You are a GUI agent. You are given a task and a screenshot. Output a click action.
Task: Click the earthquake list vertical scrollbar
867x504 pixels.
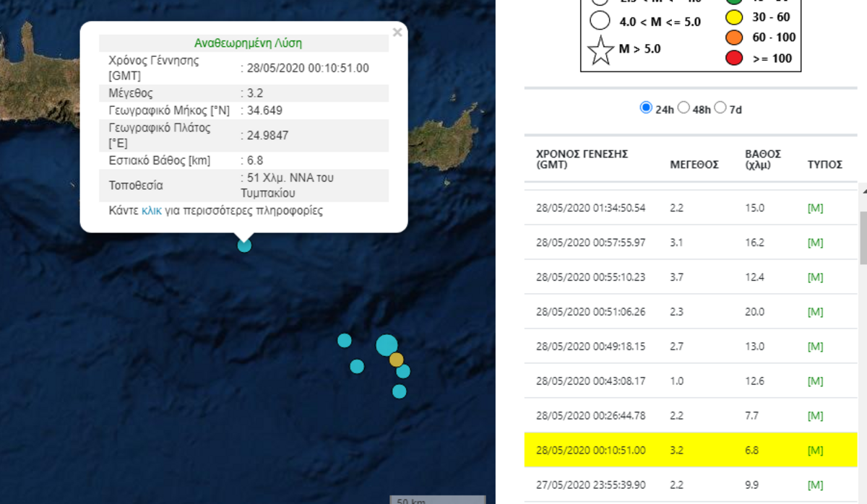coord(863,238)
